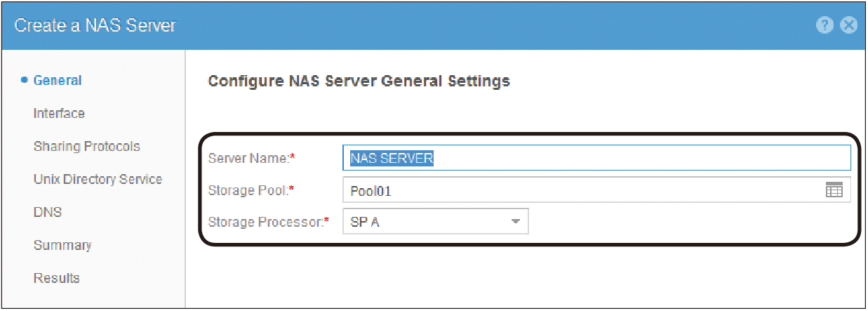Click the blue bullet beside General

click(x=25, y=81)
